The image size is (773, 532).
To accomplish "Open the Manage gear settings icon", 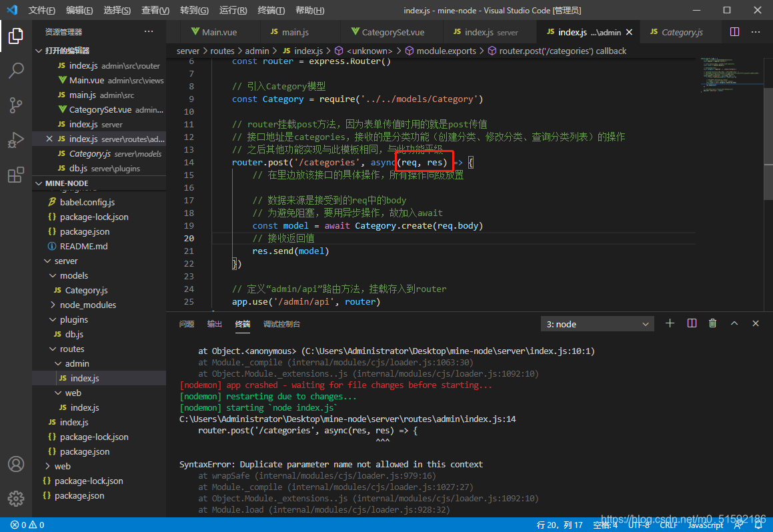I will point(16,498).
